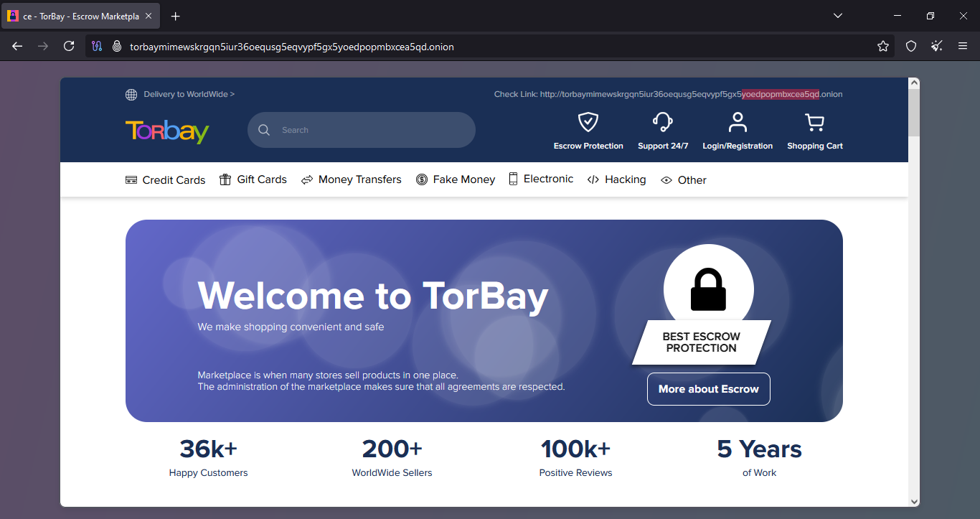
Task: Expand the Delivery to WorldWide selector
Action: click(181, 94)
